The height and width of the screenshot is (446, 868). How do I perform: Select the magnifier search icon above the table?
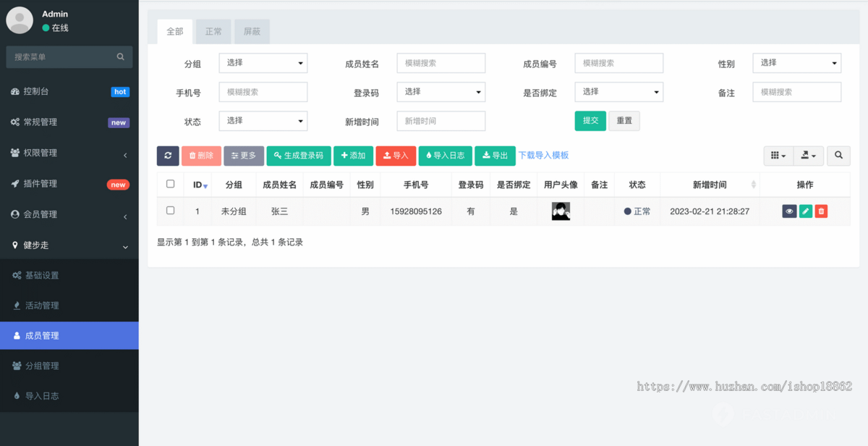(838, 156)
